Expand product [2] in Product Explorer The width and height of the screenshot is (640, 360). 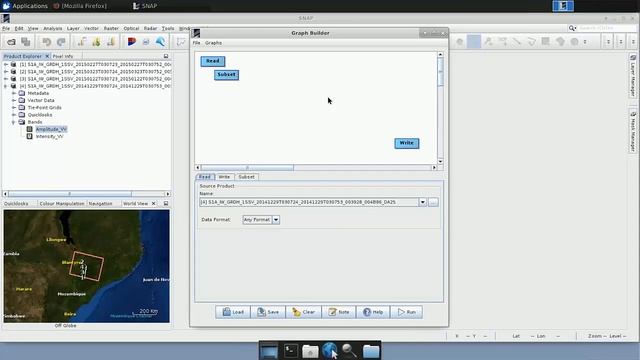pos(6,71)
